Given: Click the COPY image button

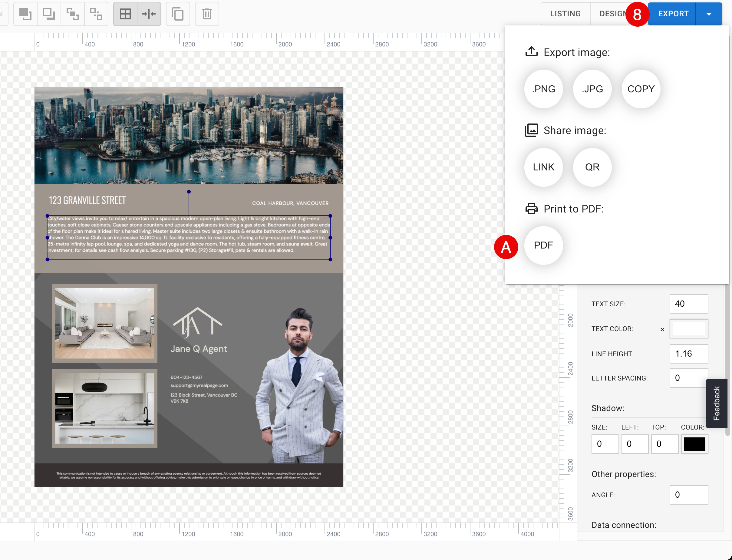Looking at the screenshot, I should [641, 89].
